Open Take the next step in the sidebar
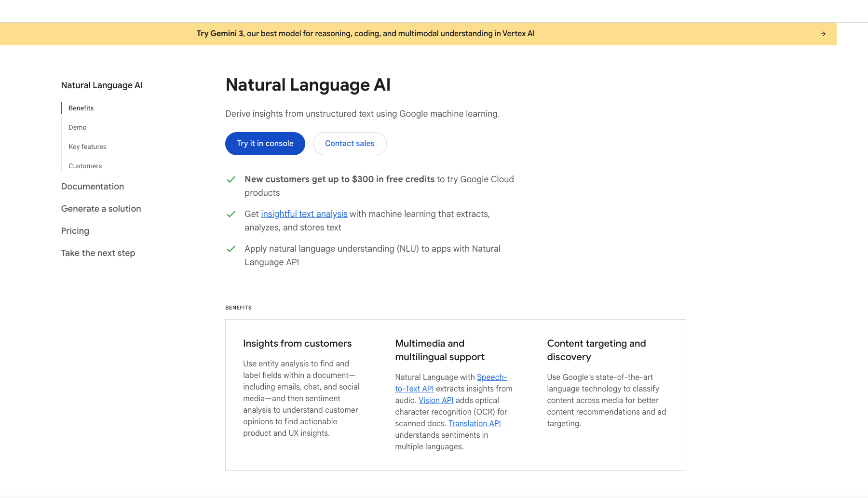Viewport: 868px width, 498px height. pyautogui.click(x=98, y=253)
